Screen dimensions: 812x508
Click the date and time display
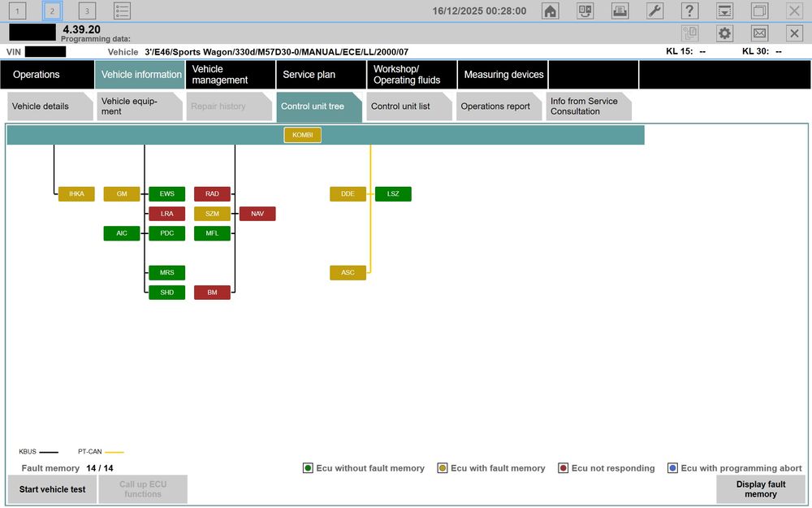pyautogui.click(x=480, y=11)
